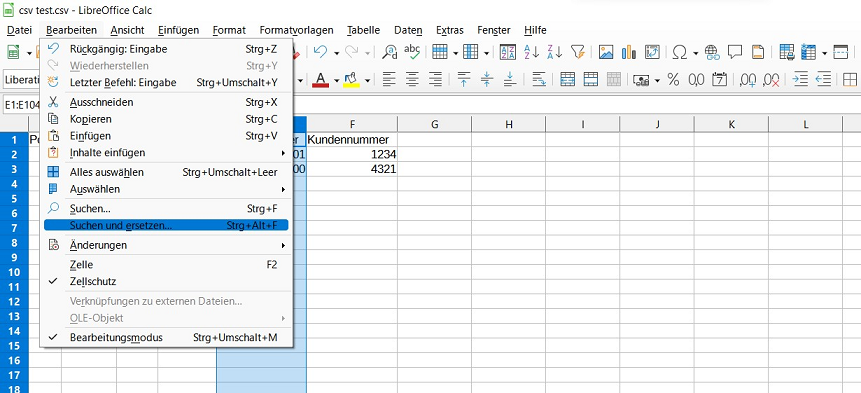This screenshot has height=393, width=861.
Task: Open currency format dropdown arrow
Action: click(x=657, y=81)
